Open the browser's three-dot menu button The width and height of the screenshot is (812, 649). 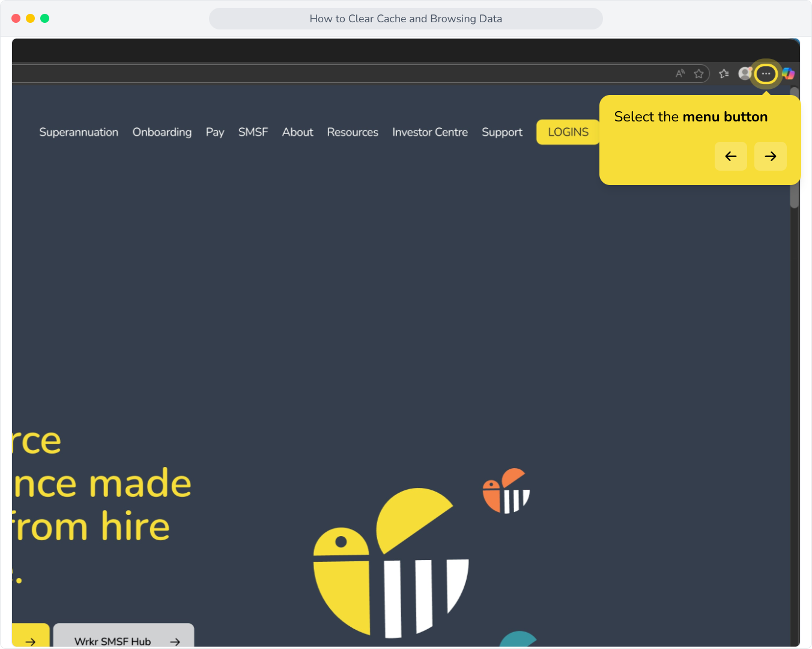coord(766,73)
